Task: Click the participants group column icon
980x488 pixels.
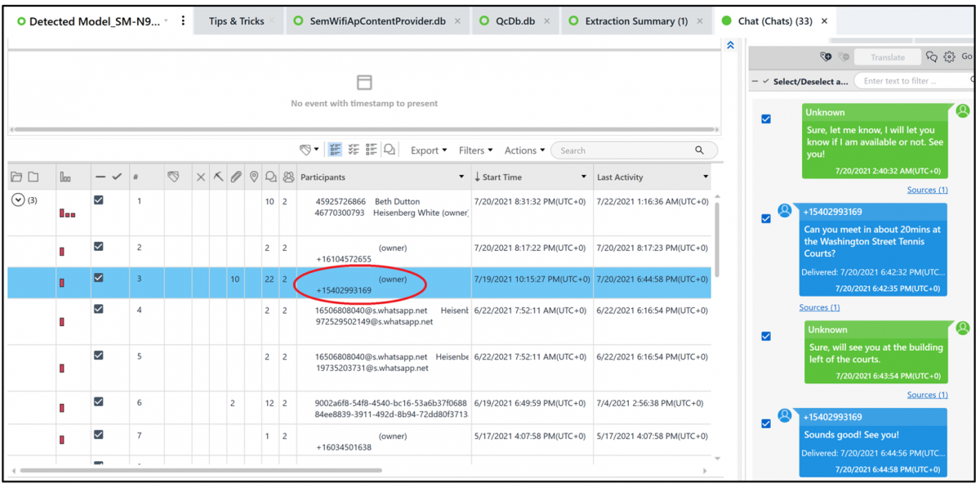Action: tap(289, 176)
